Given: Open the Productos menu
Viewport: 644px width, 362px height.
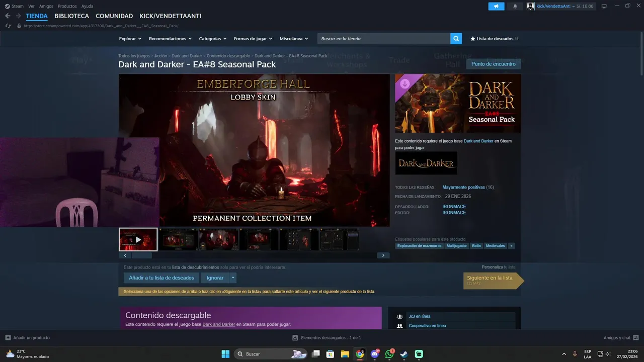Looking at the screenshot, I should pyautogui.click(x=67, y=6).
